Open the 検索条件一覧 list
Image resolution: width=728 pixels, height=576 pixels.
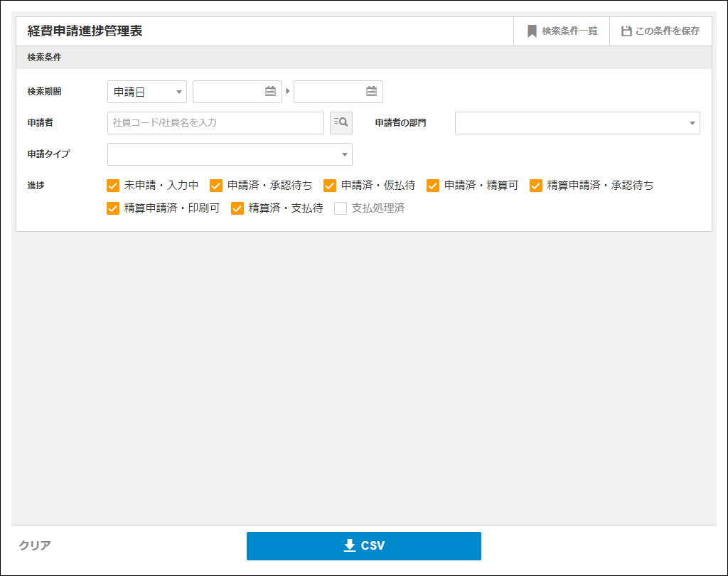[x=562, y=31]
